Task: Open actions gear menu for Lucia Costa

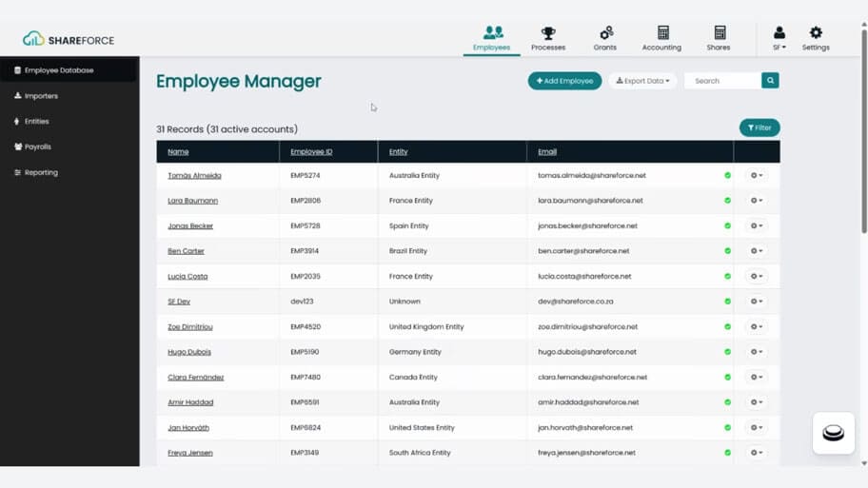Action: [x=757, y=276]
